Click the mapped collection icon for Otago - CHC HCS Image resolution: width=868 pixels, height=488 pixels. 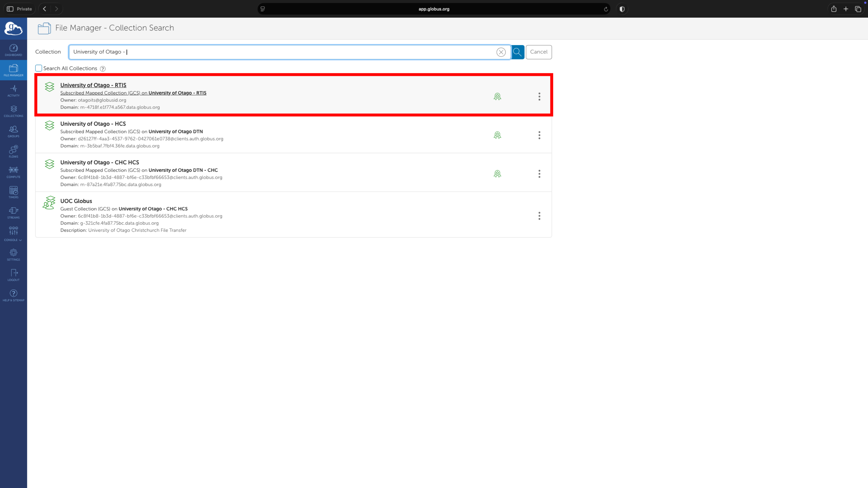tap(49, 164)
